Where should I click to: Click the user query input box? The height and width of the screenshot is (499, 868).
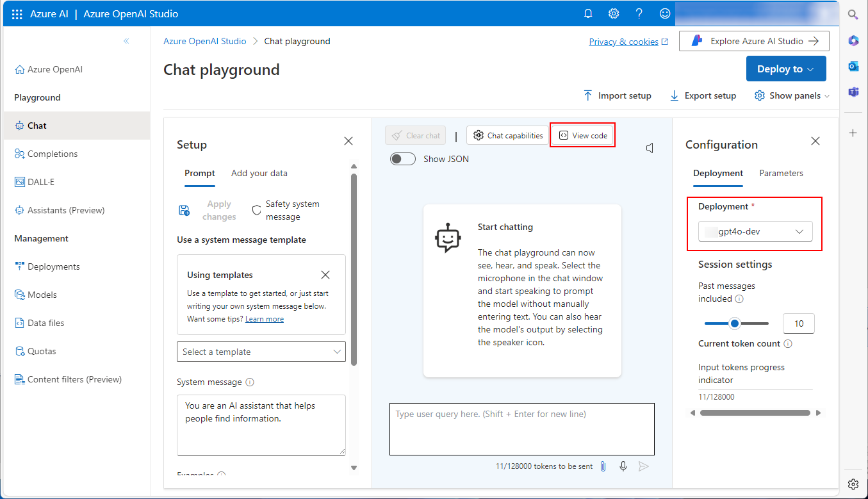click(x=522, y=429)
